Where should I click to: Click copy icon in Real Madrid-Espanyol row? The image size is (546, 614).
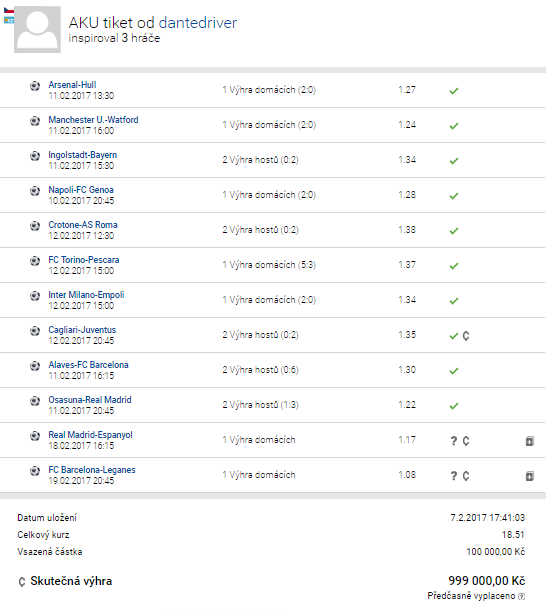(530, 441)
